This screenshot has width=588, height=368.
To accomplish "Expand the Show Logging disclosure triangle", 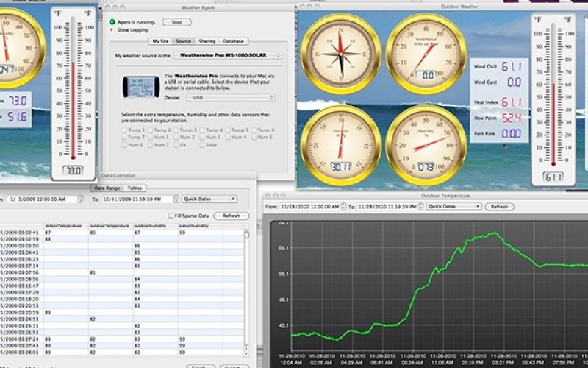I will point(112,30).
